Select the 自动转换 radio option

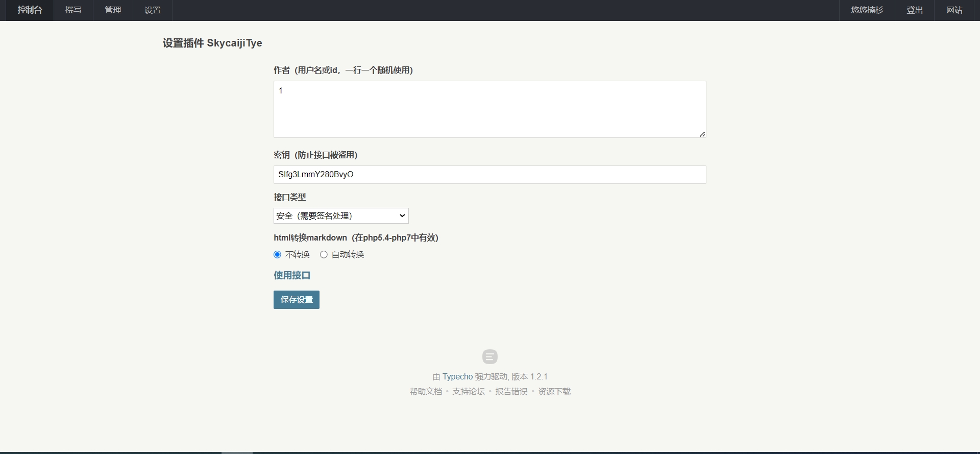point(324,254)
